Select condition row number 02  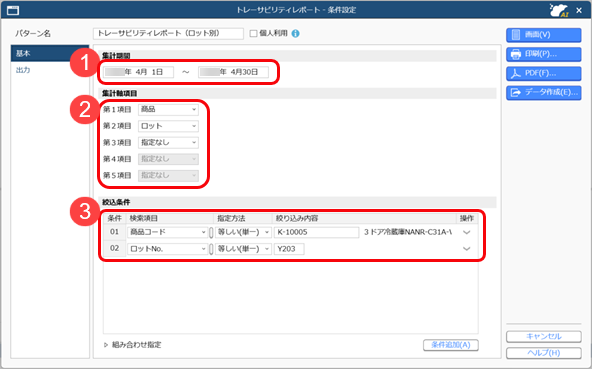coord(114,249)
